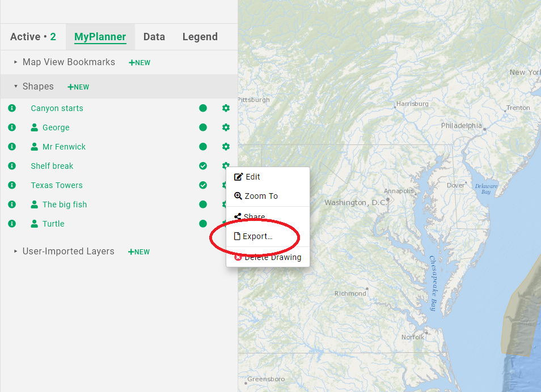Click the info icon next to Shelf break
Viewport: 541px width, 392px height.
[11, 166]
